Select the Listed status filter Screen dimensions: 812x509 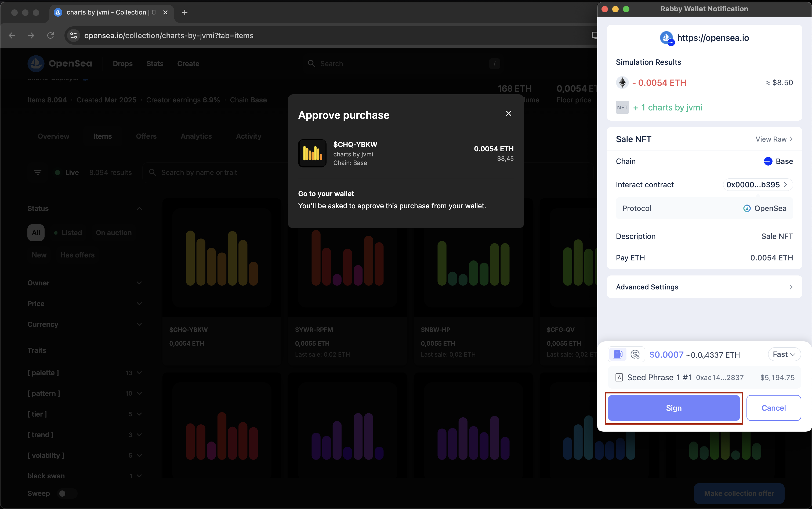click(x=68, y=233)
